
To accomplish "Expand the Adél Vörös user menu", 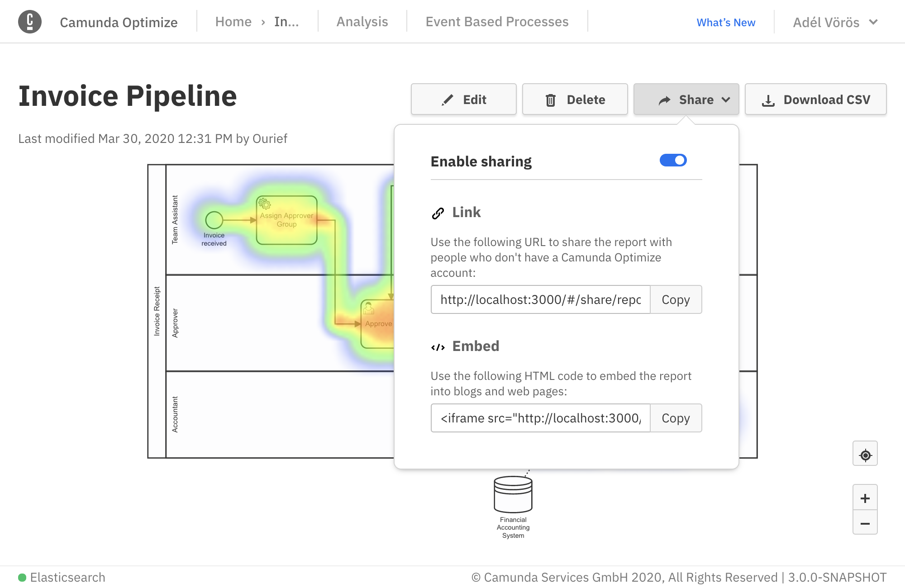I will tap(835, 22).
